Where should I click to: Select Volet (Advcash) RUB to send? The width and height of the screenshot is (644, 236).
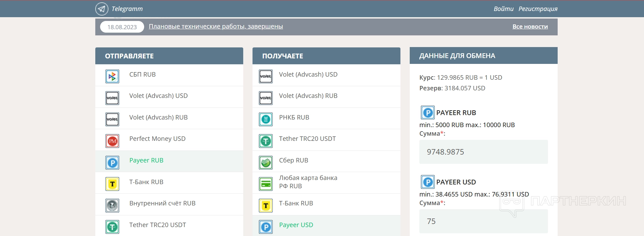pos(169,119)
